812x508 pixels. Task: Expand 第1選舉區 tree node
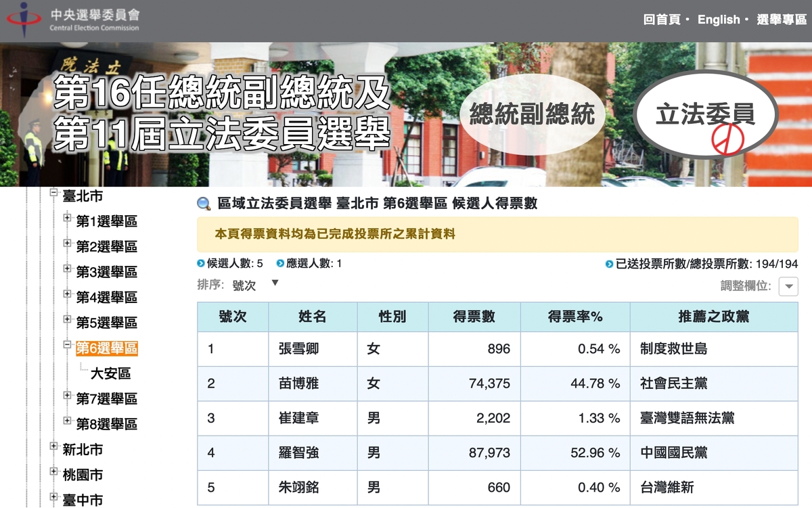coord(68,218)
